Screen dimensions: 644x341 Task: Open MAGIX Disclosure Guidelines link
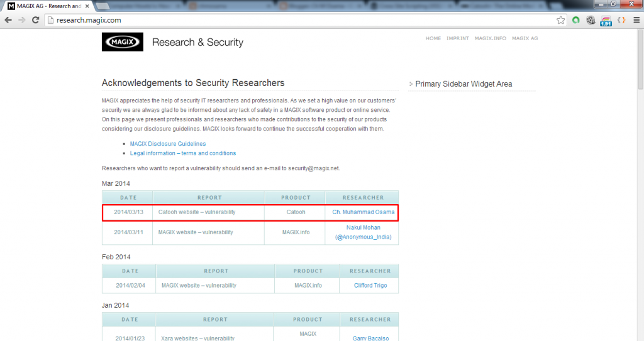167,144
